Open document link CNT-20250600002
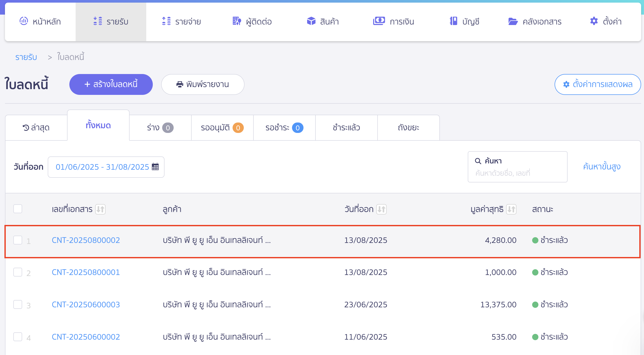 tap(86, 337)
